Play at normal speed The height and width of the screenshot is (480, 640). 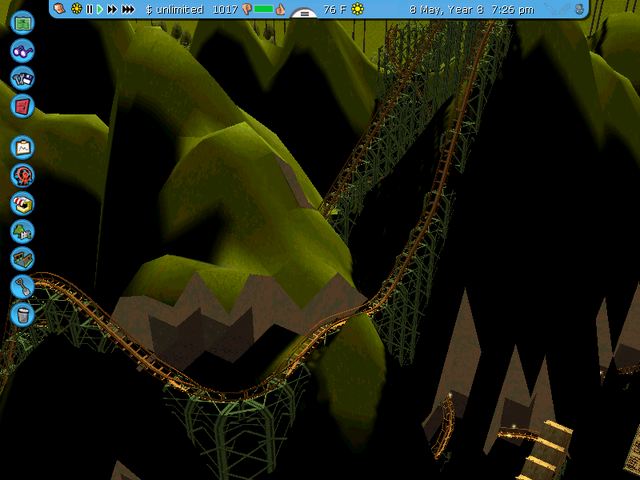tap(100, 9)
